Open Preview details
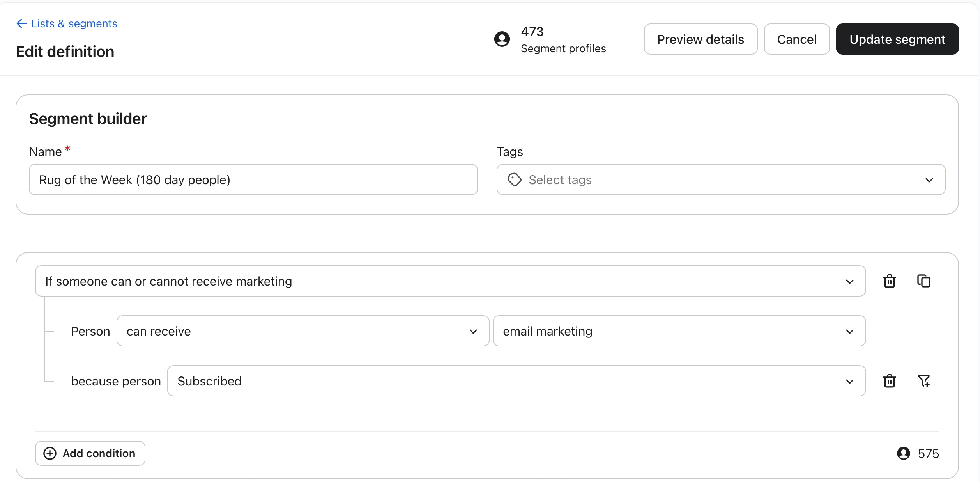This screenshot has width=980, height=483. point(700,39)
